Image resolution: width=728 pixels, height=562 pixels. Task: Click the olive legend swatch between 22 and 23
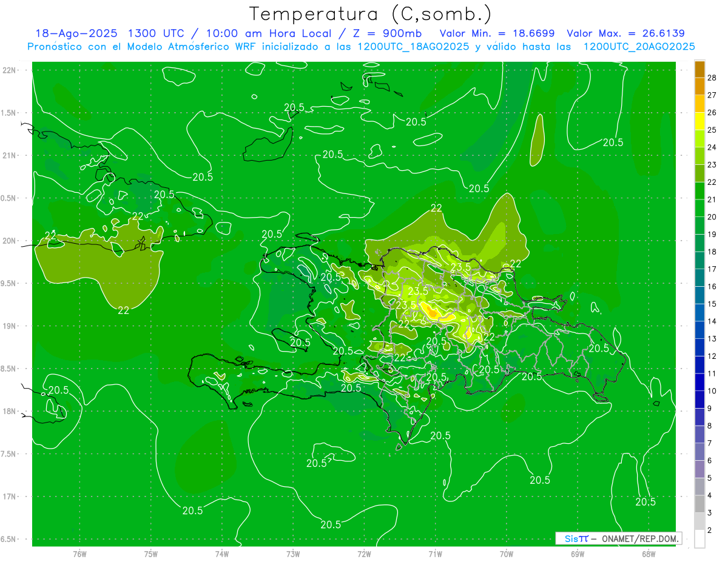699,173
